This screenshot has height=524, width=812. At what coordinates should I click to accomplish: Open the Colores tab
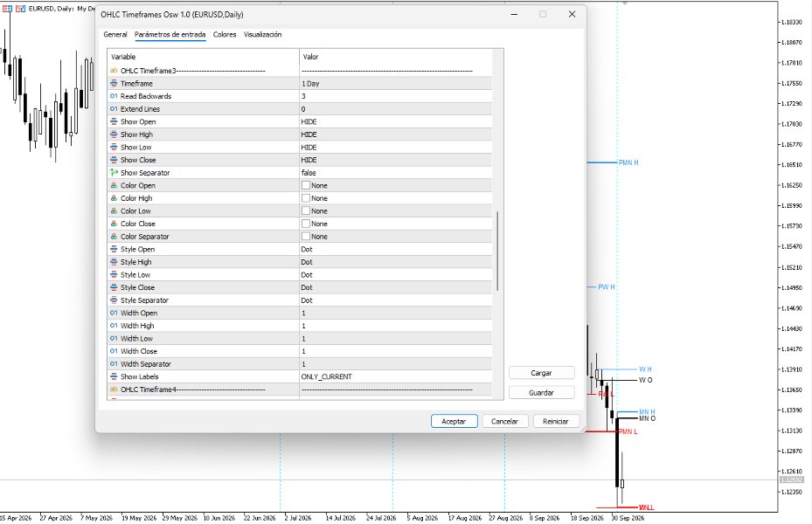pos(225,35)
